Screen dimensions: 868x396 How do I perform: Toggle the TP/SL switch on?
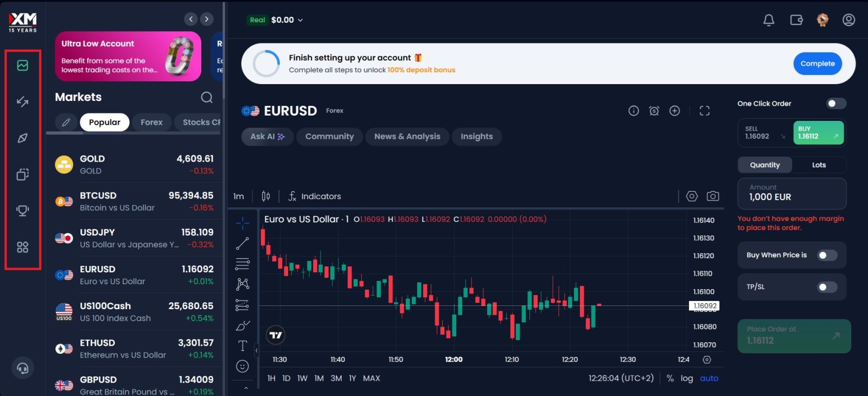pyautogui.click(x=827, y=287)
